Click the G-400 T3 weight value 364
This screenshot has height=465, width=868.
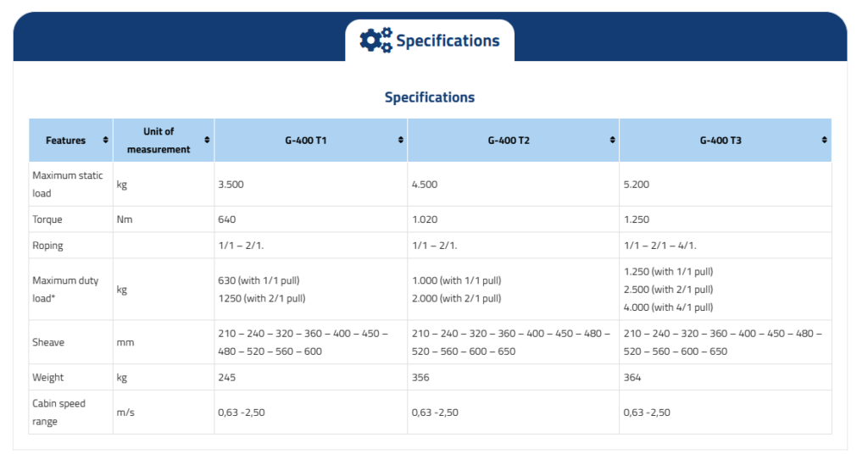[632, 377]
